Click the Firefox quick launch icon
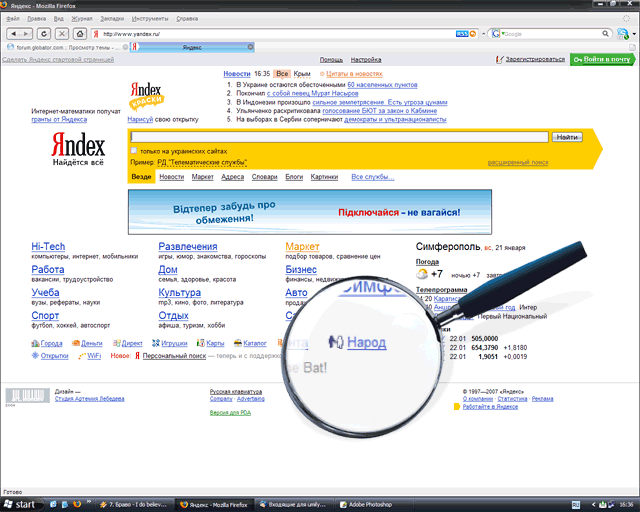This screenshot has width=640, height=512. pyautogui.click(x=77, y=504)
